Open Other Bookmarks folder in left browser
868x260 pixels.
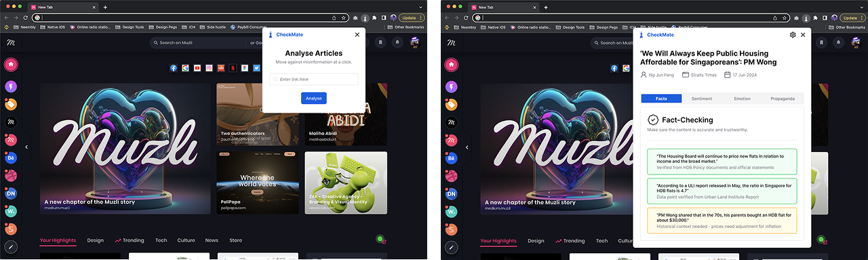405,27
